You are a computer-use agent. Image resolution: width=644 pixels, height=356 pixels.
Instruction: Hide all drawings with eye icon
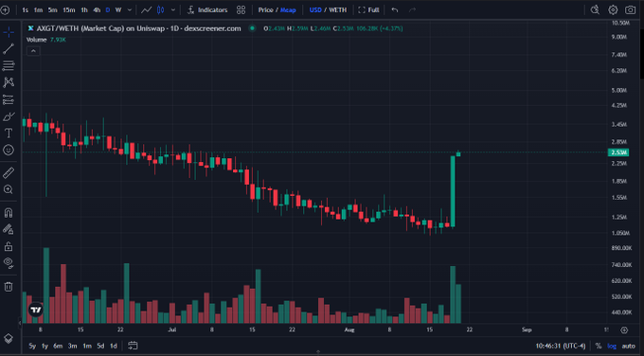pos(9,263)
